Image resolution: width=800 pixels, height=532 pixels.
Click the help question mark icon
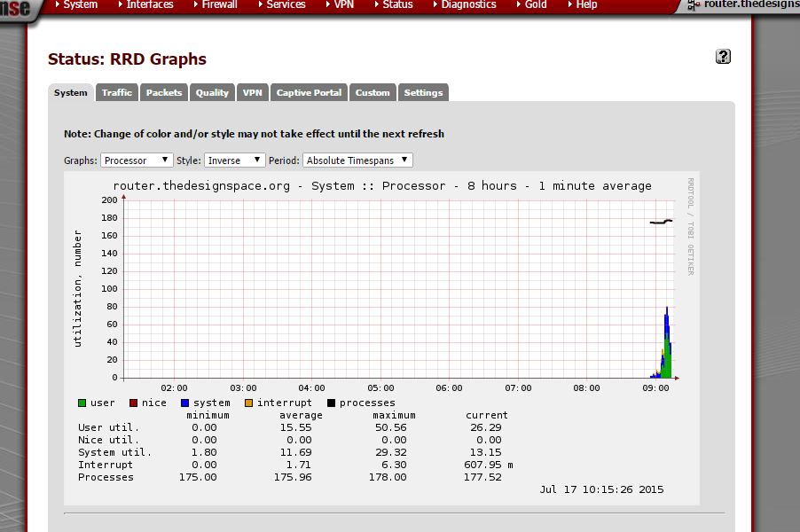point(723,57)
